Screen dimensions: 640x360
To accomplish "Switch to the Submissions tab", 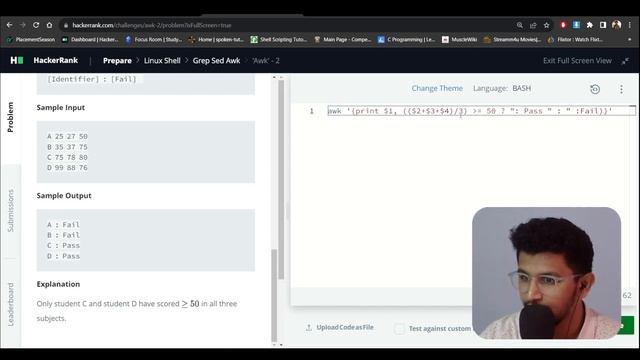I will (11, 211).
